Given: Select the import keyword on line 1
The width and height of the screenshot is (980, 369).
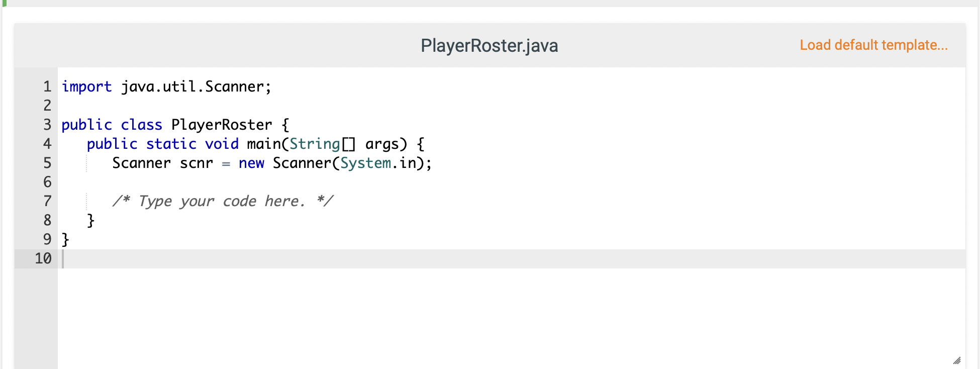Looking at the screenshot, I should click(x=86, y=86).
